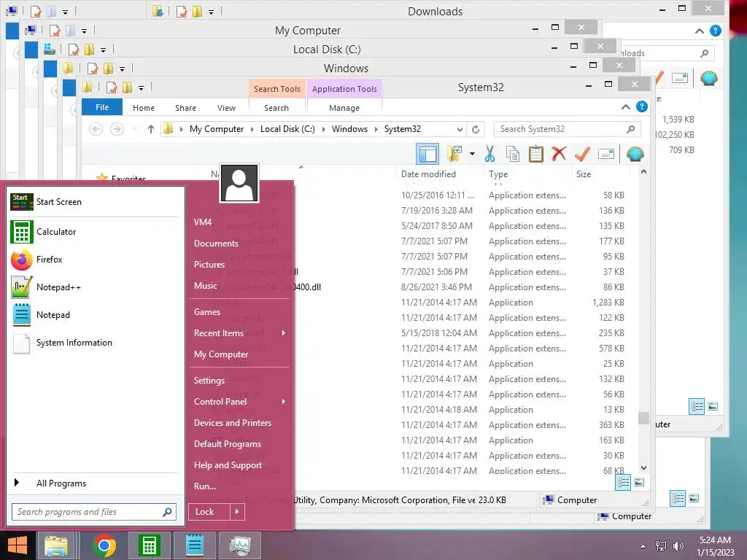Open Pictures from the start menu

pos(209,264)
